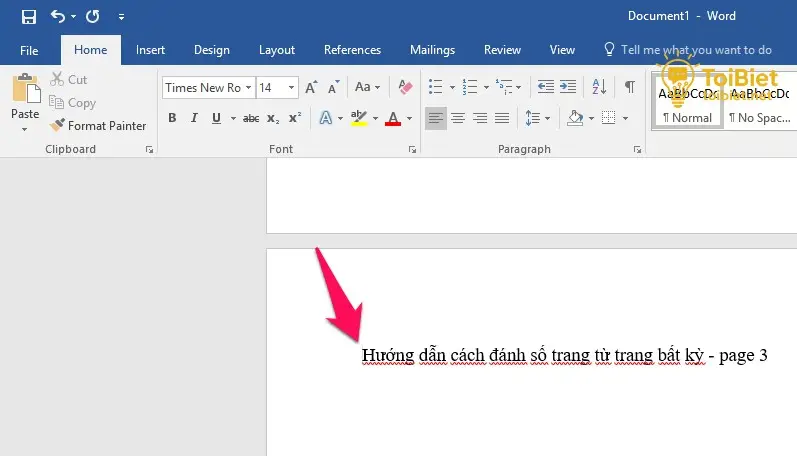Screen dimensions: 797x456
Task: Expand the Font dialog launcher
Action: coord(412,150)
